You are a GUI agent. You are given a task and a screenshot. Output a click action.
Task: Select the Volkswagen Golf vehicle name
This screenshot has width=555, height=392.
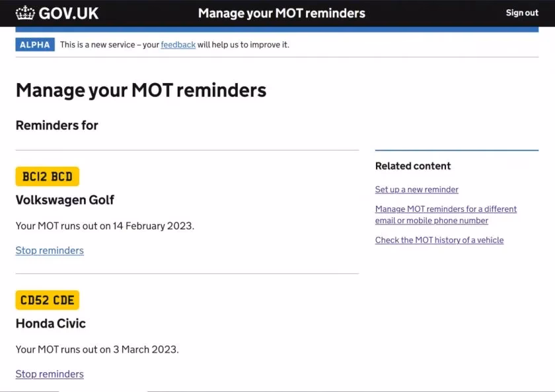[x=64, y=199]
